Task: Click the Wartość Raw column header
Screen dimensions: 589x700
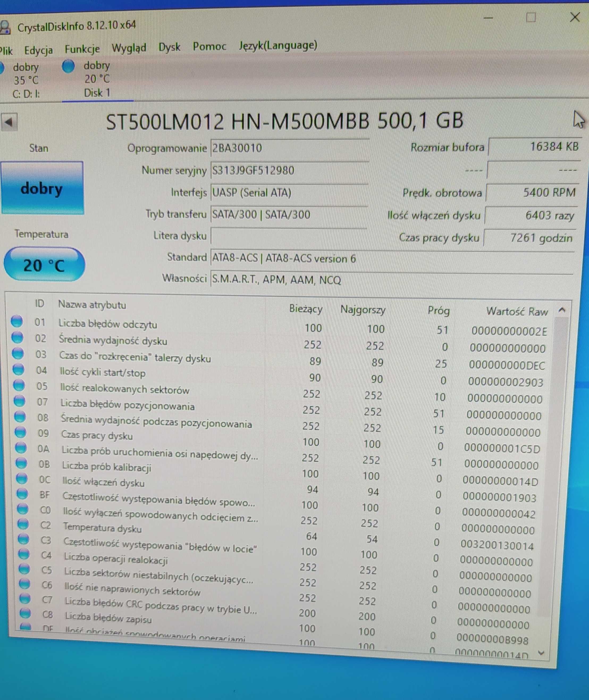Action: (x=517, y=312)
